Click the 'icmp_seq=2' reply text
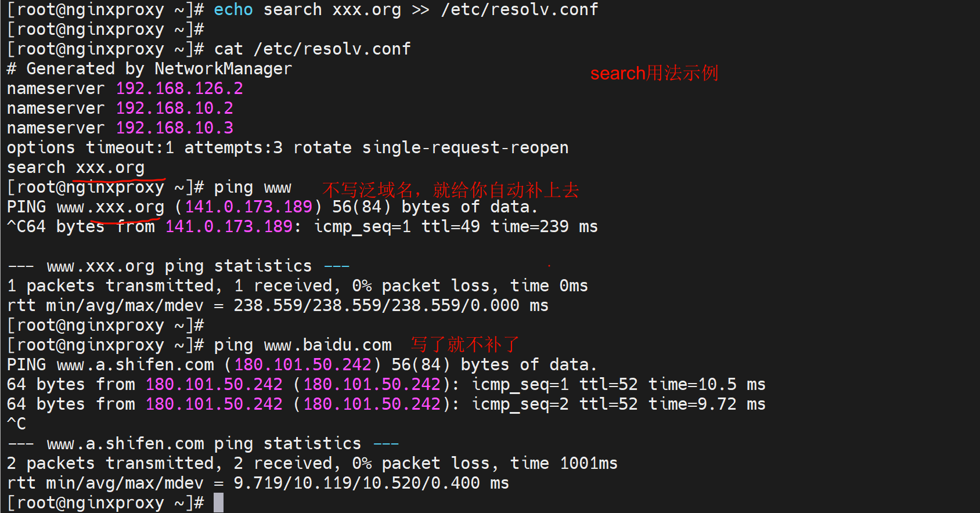This screenshot has width=980, height=513. 520,404
